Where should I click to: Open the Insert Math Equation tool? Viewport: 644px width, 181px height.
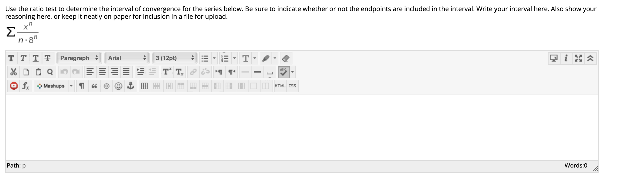coord(26,86)
